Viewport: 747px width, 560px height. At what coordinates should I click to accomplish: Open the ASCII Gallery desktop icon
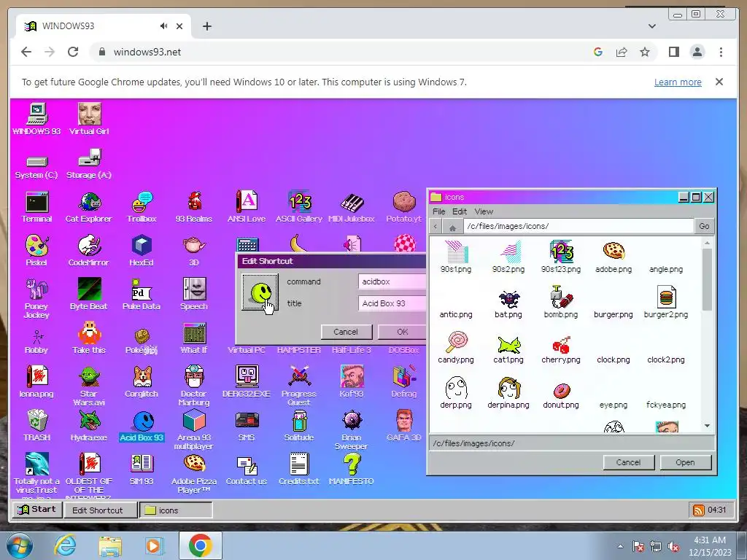pyautogui.click(x=299, y=207)
